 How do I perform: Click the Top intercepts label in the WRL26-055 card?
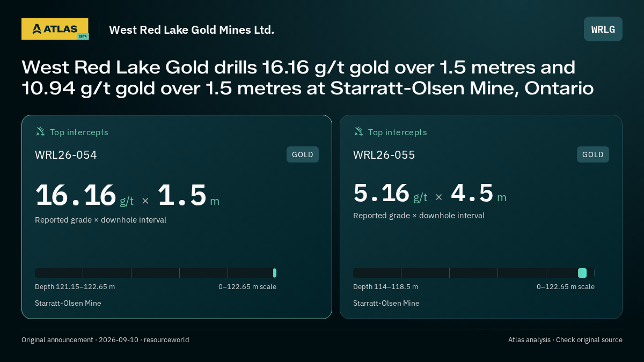(397, 132)
